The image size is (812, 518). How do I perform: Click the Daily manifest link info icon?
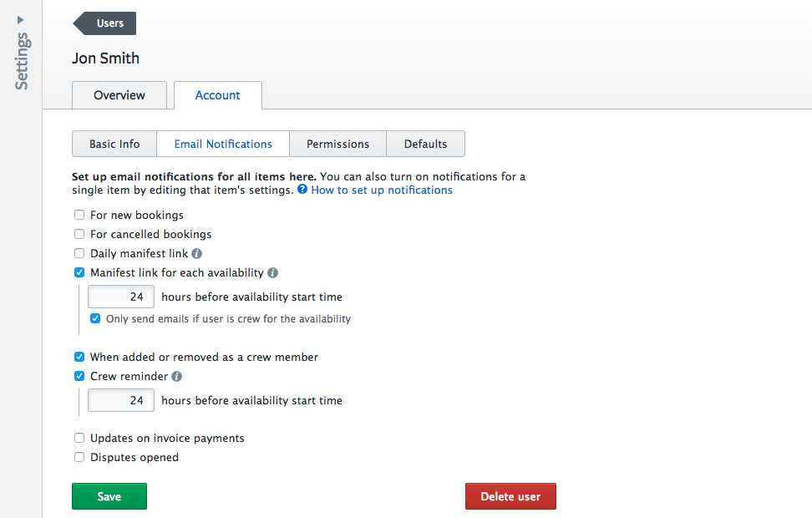coord(196,253)
